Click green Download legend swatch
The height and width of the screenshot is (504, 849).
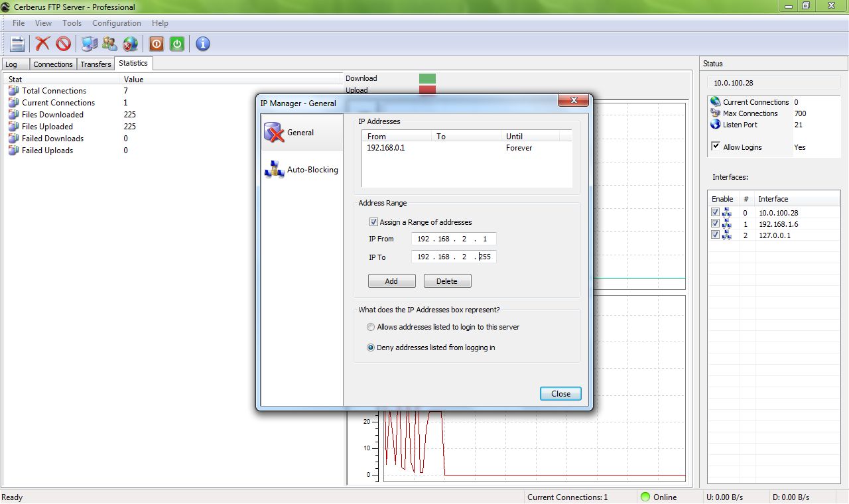(427, 78)
